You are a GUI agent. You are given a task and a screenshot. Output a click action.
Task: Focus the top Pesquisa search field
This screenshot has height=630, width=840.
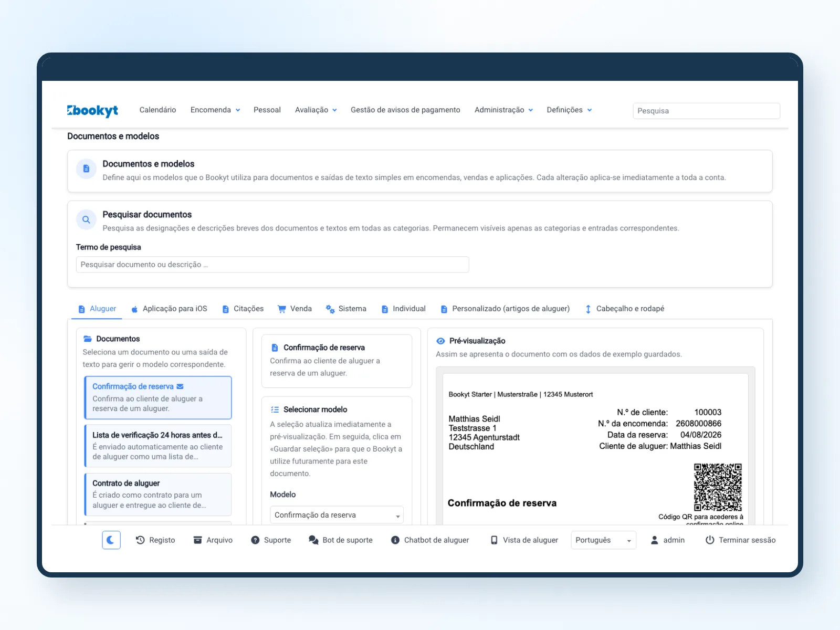706,111
